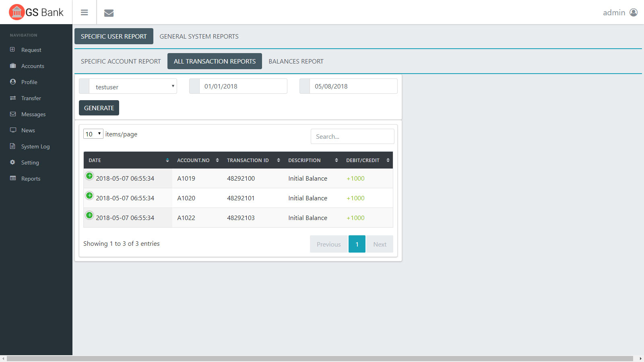The width and height of the screenshot is (644, 362).
Task: Click the hamburger menu icon
Action: click(x=84, y=12)
